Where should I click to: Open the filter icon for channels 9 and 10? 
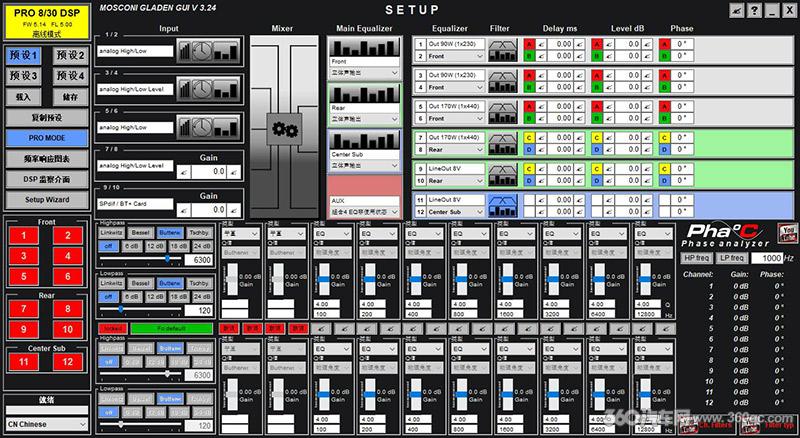point(503,175)
